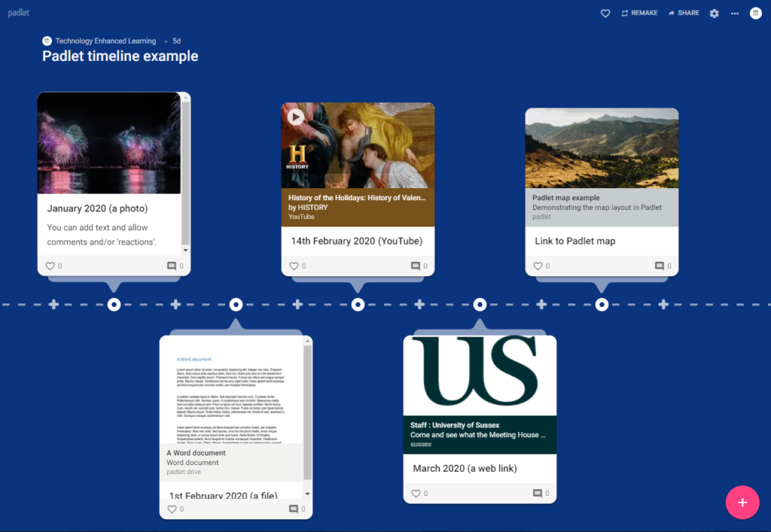The height and width of the screenshot is (532, 771).
Task: Open the Padlet map example thumbnail
Action: [x=602, y=147]
